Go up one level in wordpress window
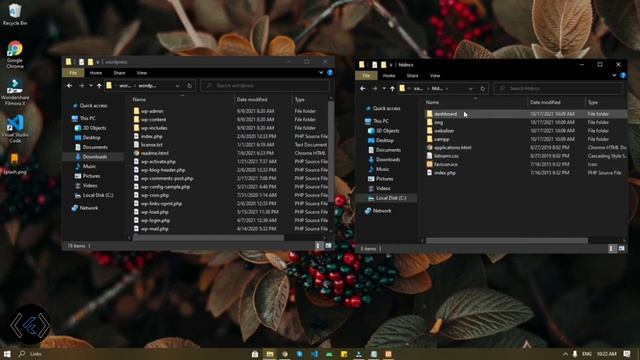The width and height of the screenshot is (640, 360). tap(99, 86)
